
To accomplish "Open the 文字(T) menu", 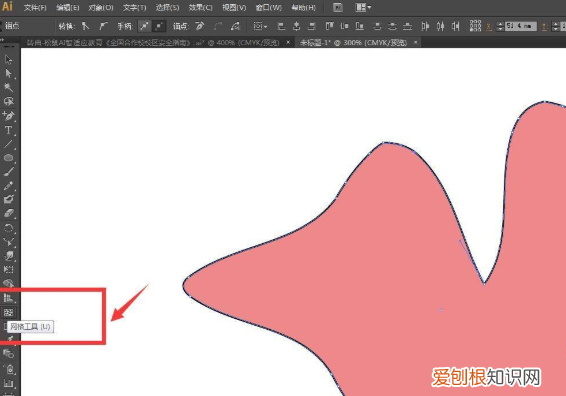I will 134,8.
